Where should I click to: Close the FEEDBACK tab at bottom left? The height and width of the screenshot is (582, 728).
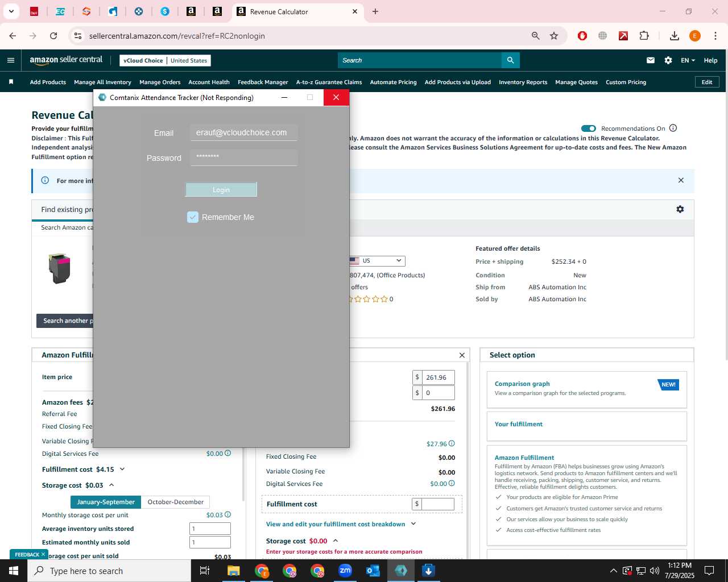(x=43, y=554)
